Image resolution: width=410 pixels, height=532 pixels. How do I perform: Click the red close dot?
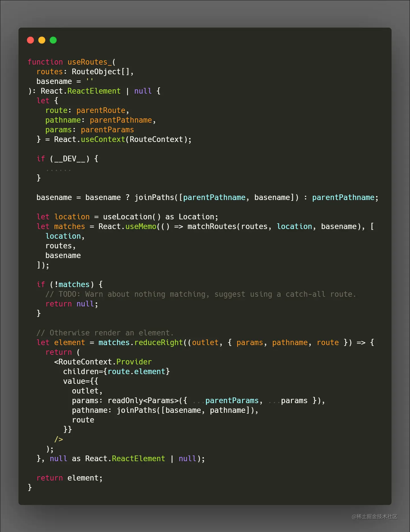click(30, 40)
